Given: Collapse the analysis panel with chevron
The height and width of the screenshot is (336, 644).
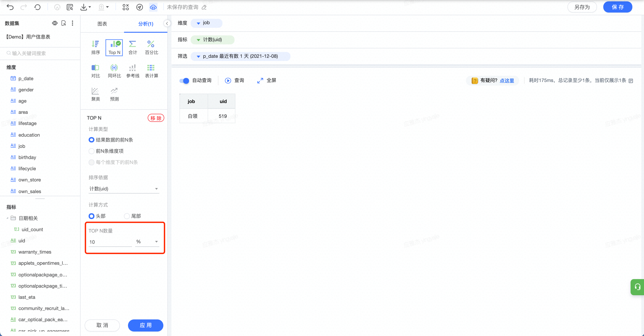Looking at the screenshot, I should click(x=167, y=24).
